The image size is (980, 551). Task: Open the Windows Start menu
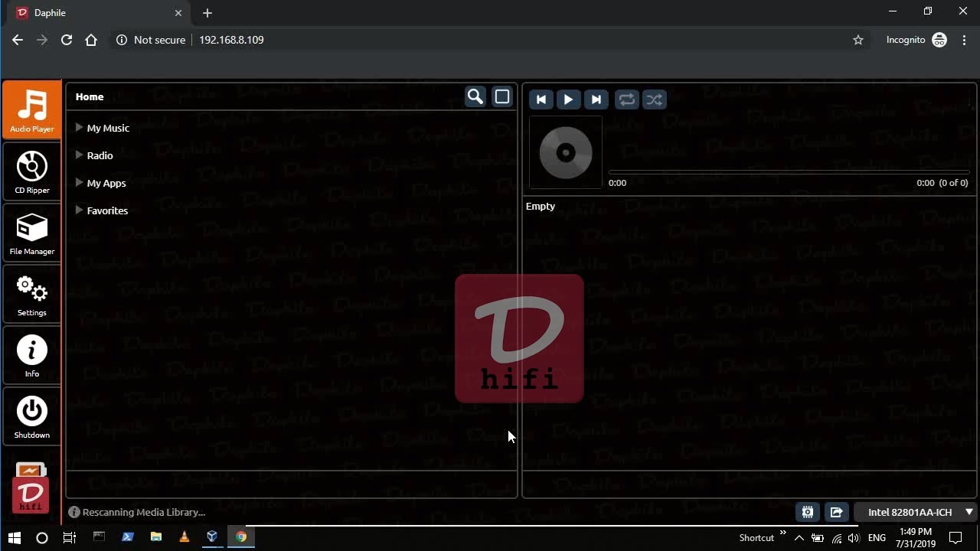point(14,537)
